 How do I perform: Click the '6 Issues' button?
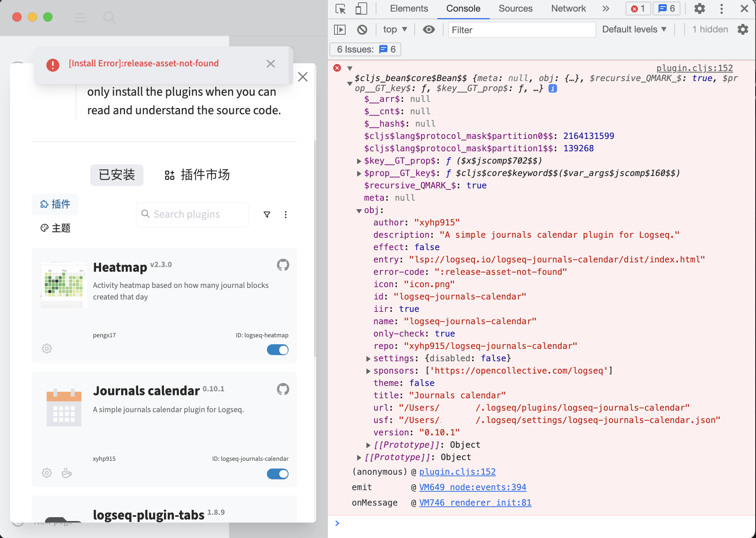(x=364, y=49)
